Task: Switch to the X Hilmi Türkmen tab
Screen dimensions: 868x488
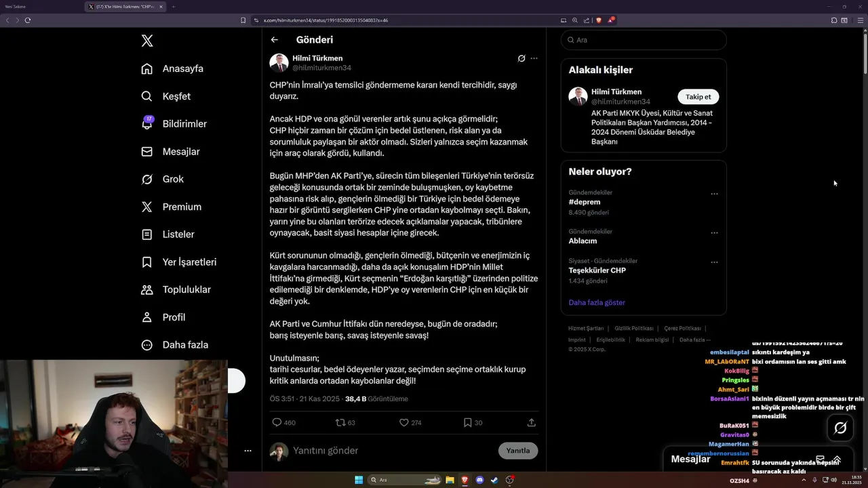Action: coord(125,6)
